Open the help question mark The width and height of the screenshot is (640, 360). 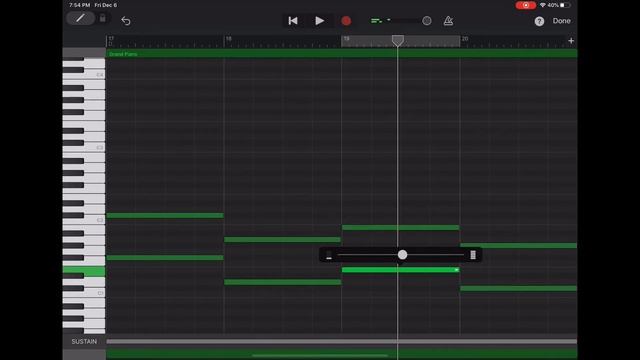coord(539,21)
